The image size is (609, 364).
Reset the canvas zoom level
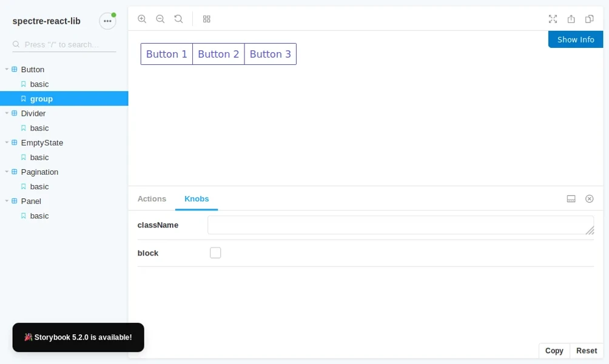178,19
